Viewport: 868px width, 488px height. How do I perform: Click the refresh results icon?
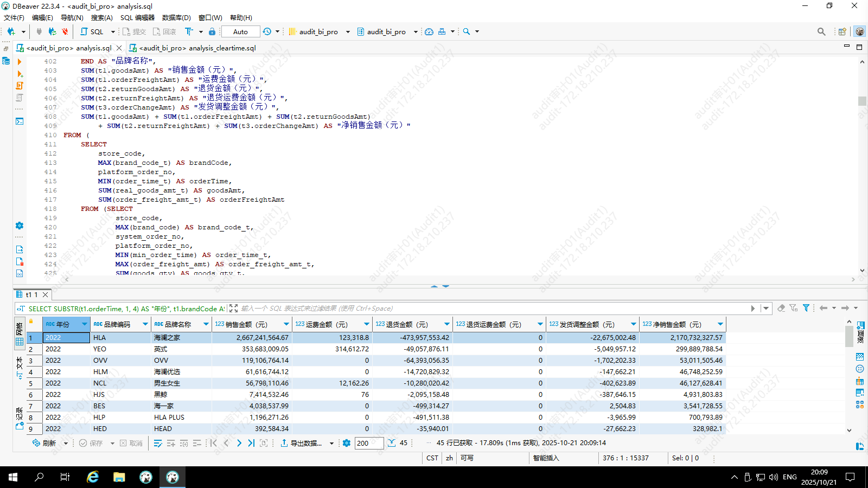pyautogui.click(x=37, y=443)
